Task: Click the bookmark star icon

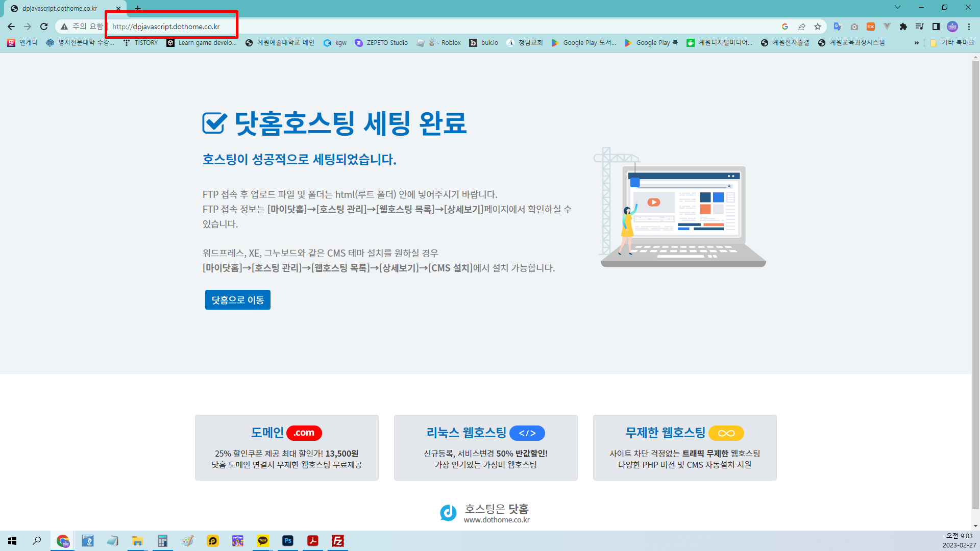Action: [818, 27]
